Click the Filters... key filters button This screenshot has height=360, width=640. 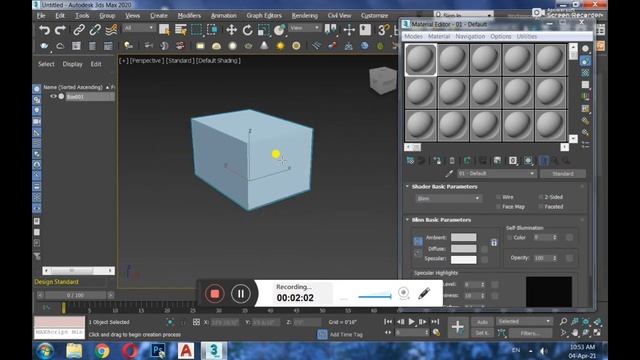click(x=530, y=333)
